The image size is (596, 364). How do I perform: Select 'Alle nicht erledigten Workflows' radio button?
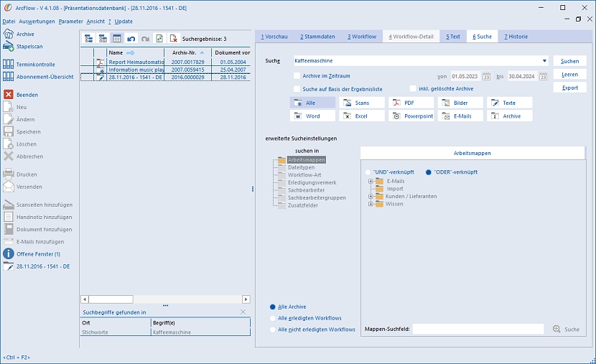pos(273,330)
